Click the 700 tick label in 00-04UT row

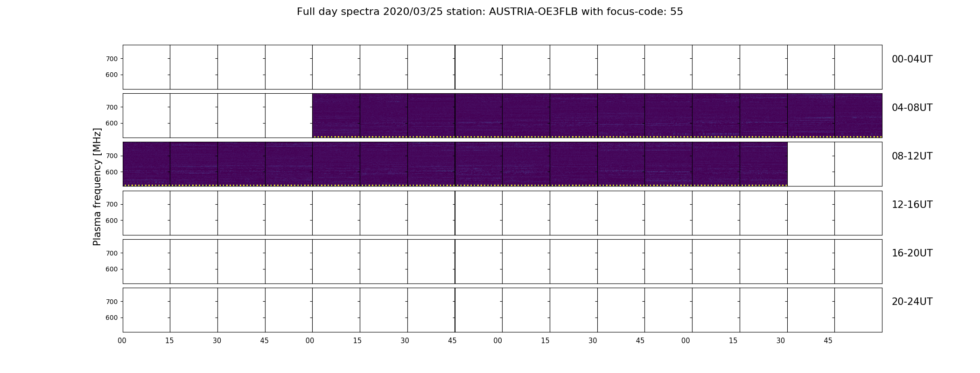(112, 59)
